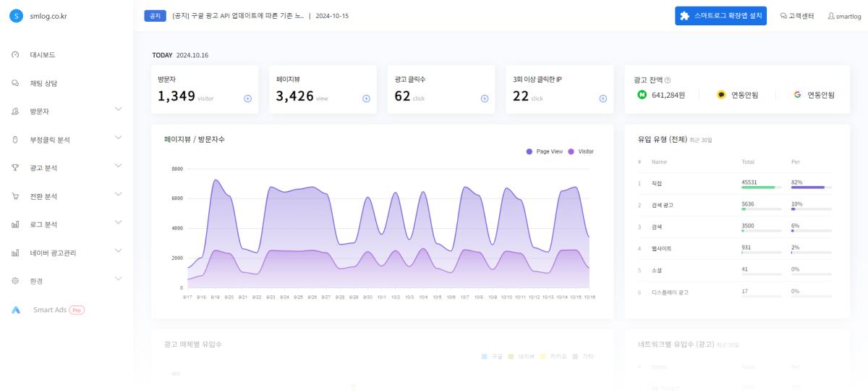Expand the 방문자 sidebar menu
Viewport: 868px width, 391px height.
coord(119,109)
